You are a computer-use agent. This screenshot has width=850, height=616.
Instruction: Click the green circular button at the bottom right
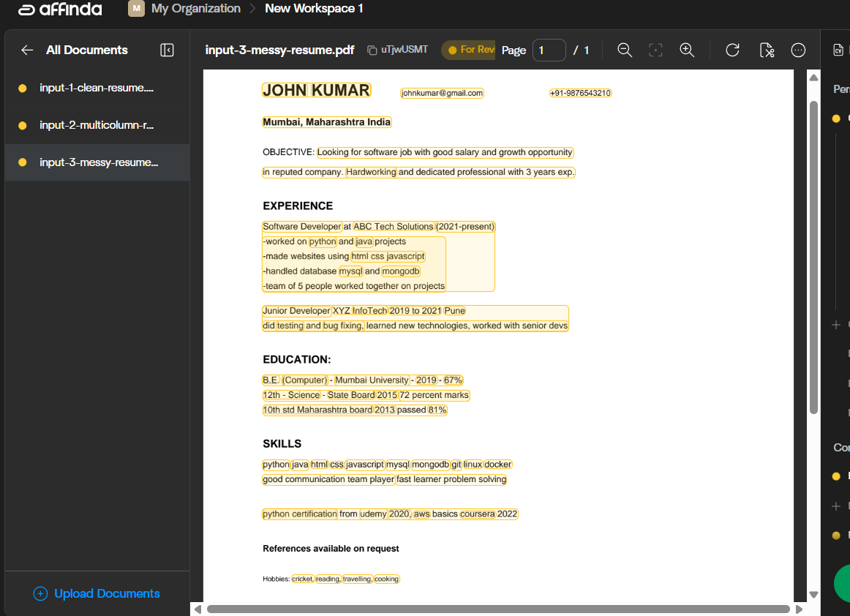pos(842,584)
